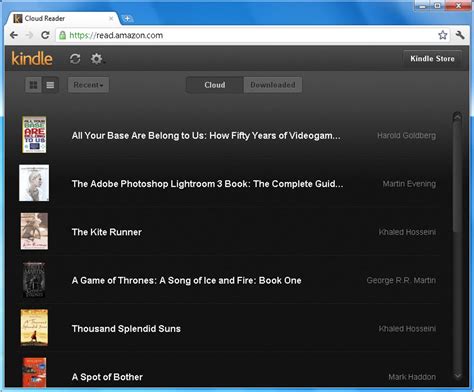
Task: Click the browser forward arrow
Action: click(30, 35)
